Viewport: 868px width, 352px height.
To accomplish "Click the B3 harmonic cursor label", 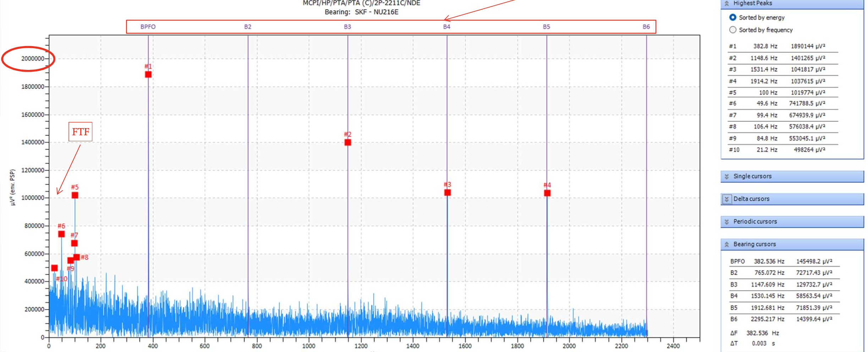I will click(347, 27).
